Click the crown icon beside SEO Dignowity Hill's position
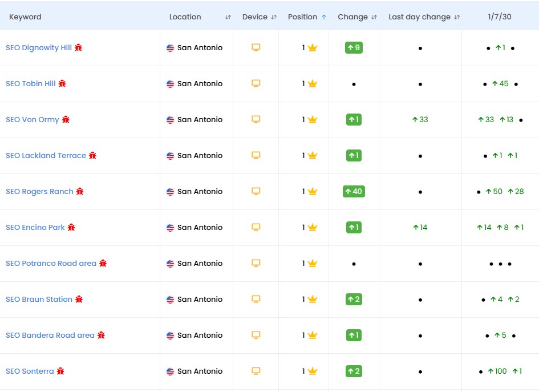The image size is (539, 392). click(x=311, y=48)
